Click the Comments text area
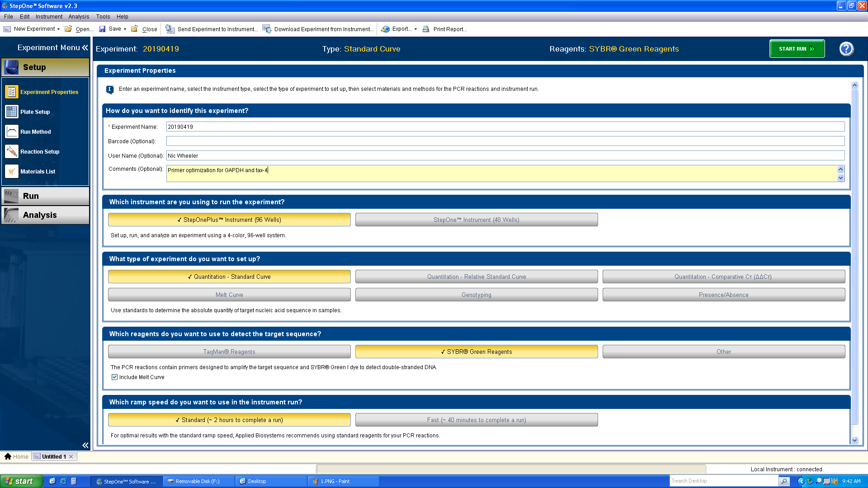This screenshot has width=868, height=488. pyautogui.click(x=502, y=174)
